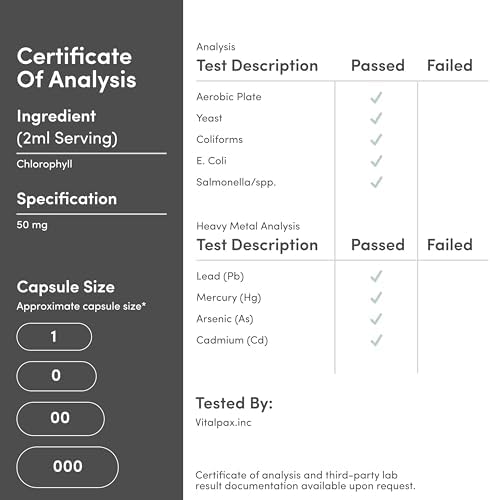Select capsule size 0 pill
This screenshot has height=500, width=490.
point(56,376)
